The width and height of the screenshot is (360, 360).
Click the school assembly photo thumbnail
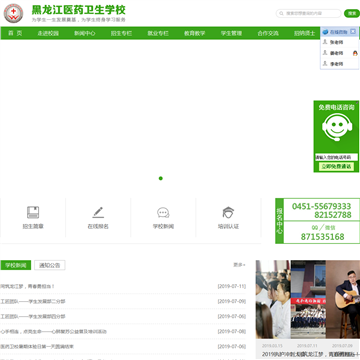pos(308,299)
